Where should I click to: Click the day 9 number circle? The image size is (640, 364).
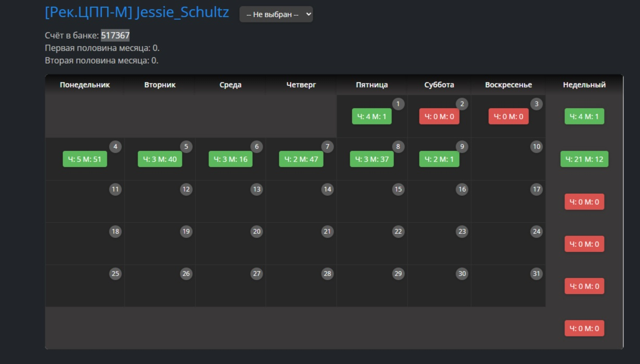coord(462,147)
